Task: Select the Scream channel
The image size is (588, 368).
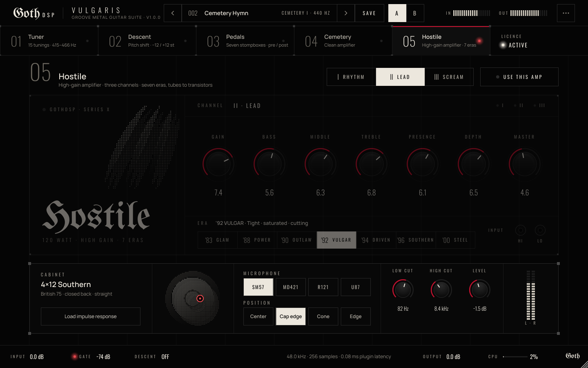Action: coord(449,77)
